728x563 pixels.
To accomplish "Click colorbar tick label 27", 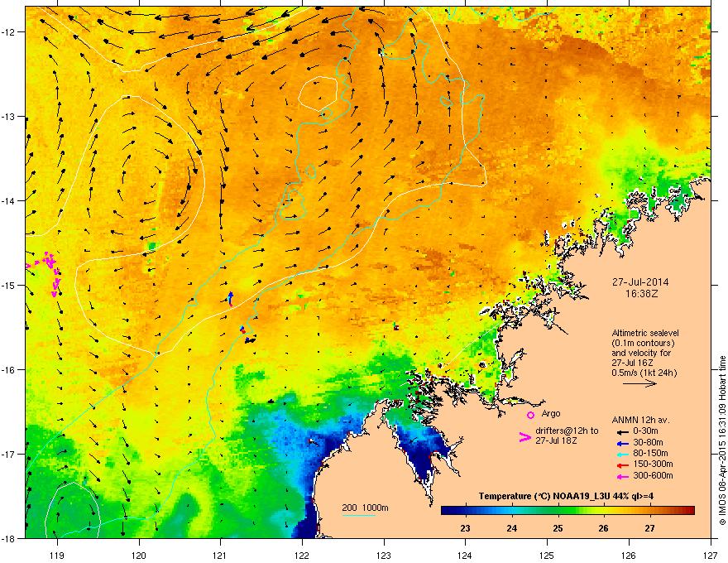I will click(649, 528).
